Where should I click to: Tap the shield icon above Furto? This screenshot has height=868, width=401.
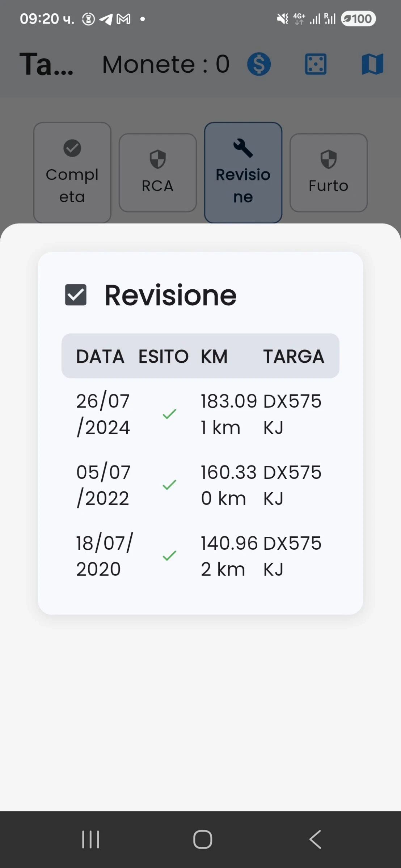point(328,159)
